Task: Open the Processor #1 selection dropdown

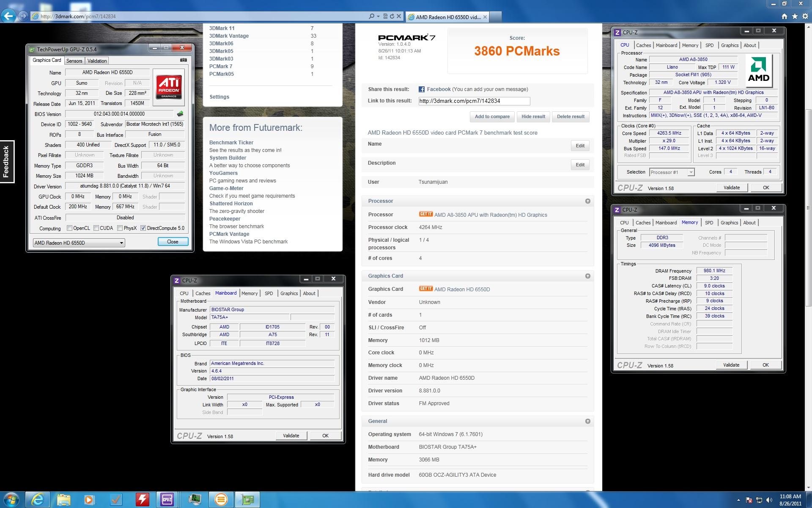Action: click(x=672, y=172)
